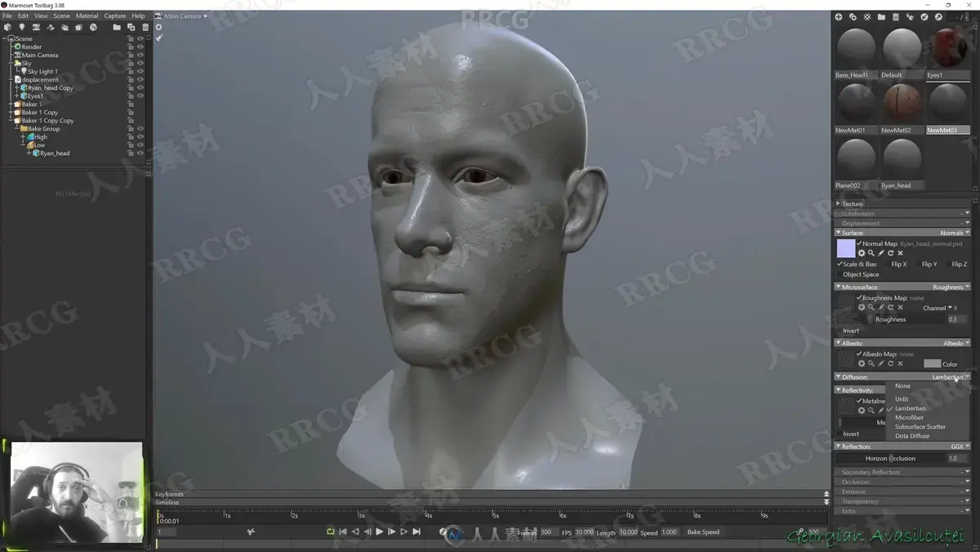
Task: Clear the Roughness Map with X icon
Action: (901, 307)
